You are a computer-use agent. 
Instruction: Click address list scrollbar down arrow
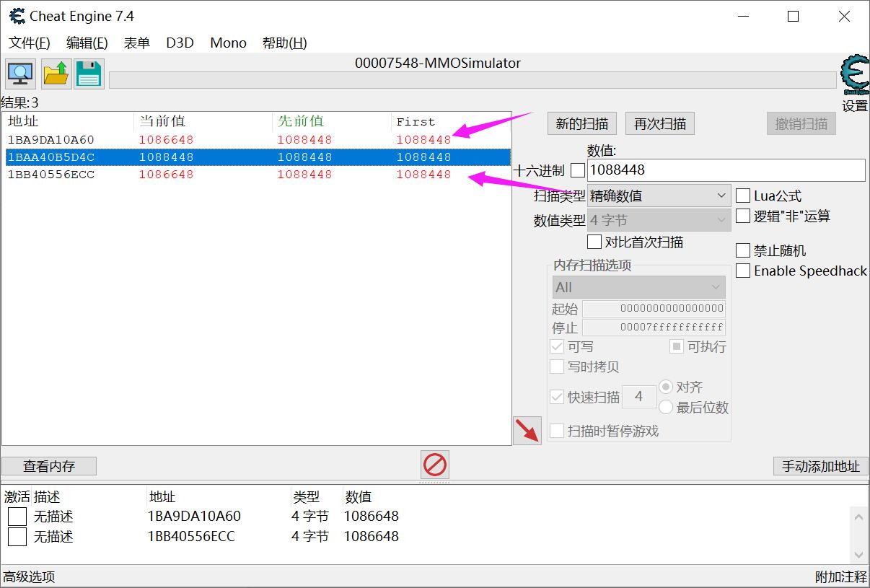coord(858,555)
